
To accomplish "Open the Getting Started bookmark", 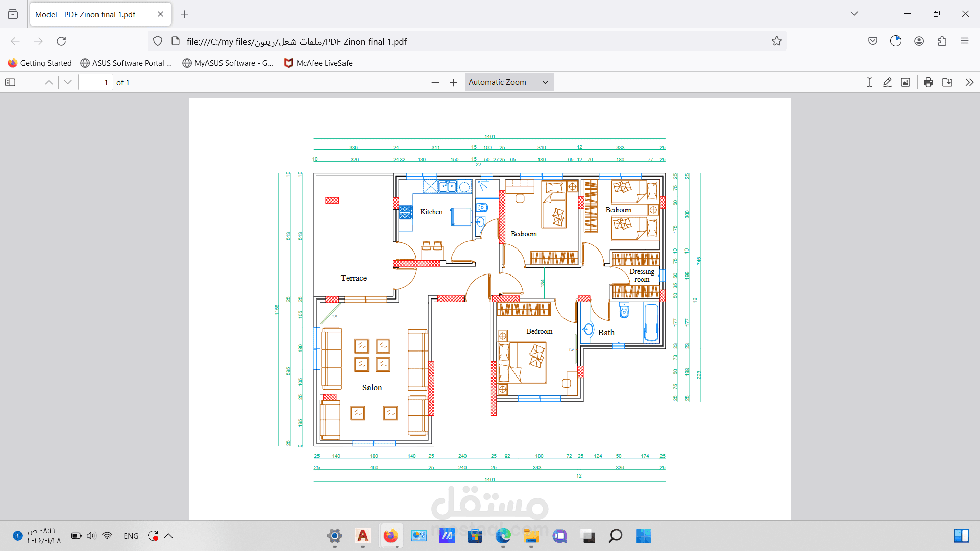I will pos(40,63).
